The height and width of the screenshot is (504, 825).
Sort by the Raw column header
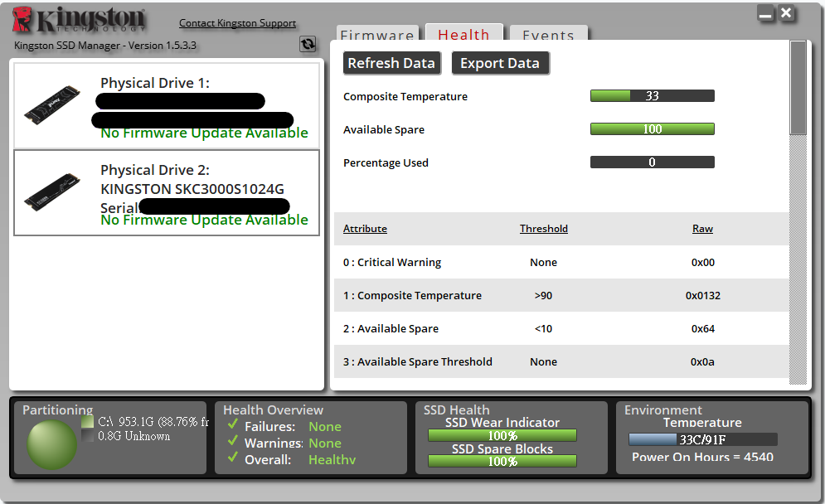(x=702, y=229)
